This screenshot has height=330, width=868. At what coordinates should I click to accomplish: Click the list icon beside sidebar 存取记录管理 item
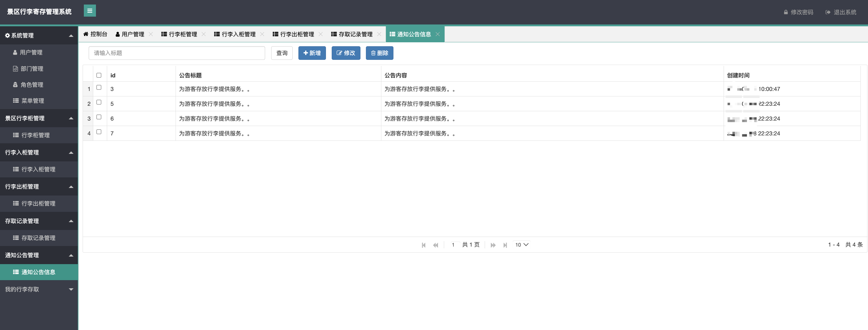[16, 238]
